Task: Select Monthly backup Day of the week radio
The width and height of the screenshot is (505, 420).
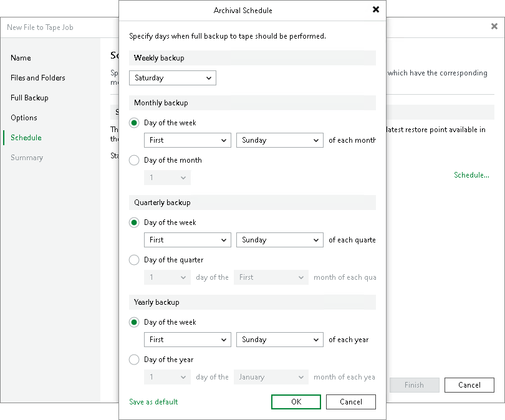Action: tap(134, 123)
